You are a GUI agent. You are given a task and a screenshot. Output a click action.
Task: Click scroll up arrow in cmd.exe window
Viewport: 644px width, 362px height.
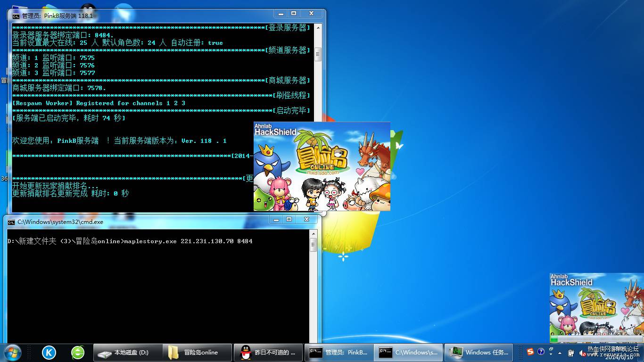314,234
